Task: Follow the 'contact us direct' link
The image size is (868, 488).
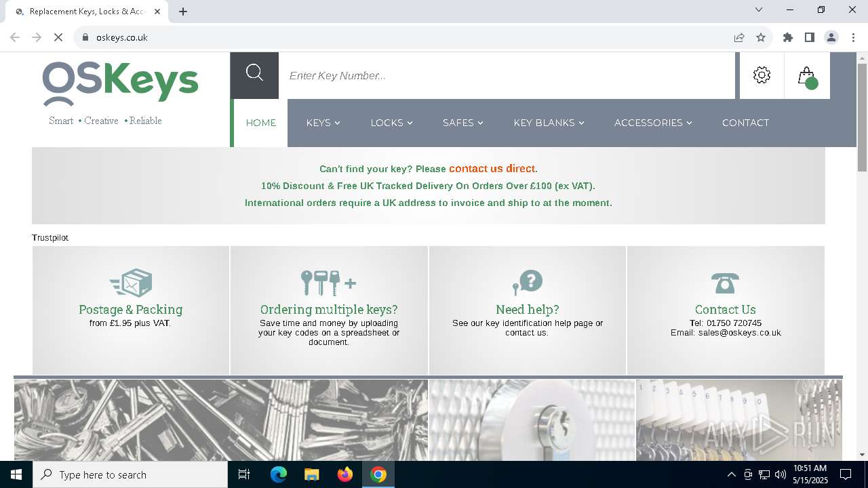Action: (492, 169)
